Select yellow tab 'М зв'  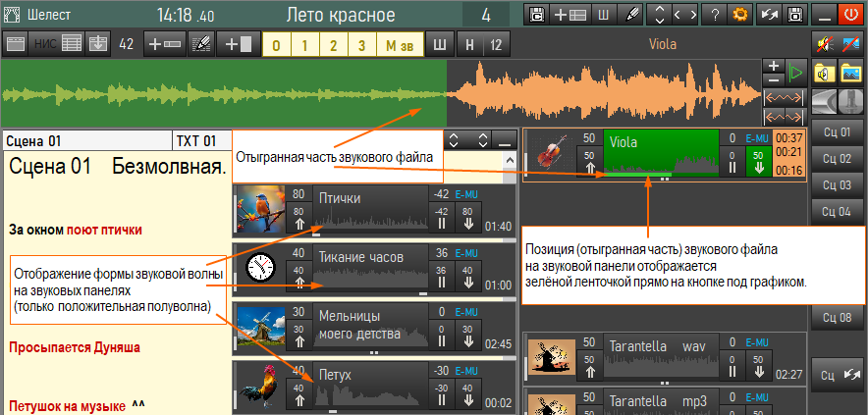coord(400,44)
